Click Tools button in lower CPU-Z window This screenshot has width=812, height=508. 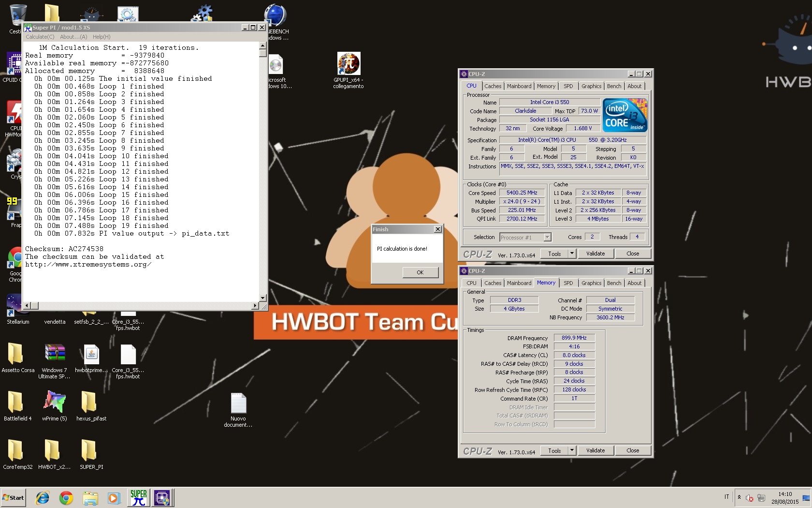tap(554, 450)
